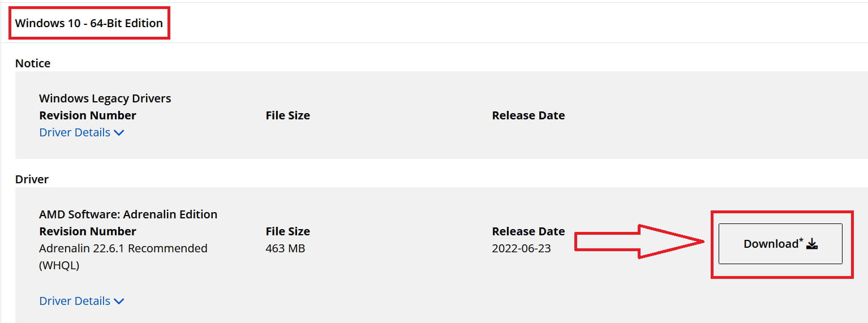868x323 pixels.
Task: Select the AMD Software: Adrenalin Edition title
Action: tap(128, 214)
